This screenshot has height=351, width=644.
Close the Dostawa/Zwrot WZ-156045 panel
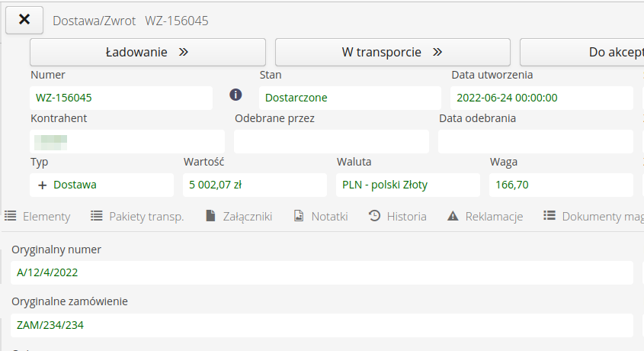point(24,20)
